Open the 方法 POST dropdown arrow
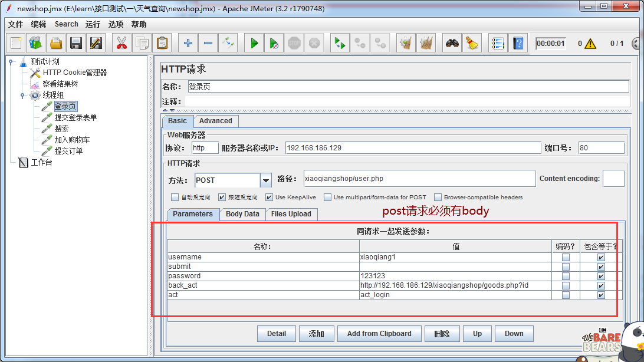This screenshot has width=644, height=362. [x=266, y=180]
